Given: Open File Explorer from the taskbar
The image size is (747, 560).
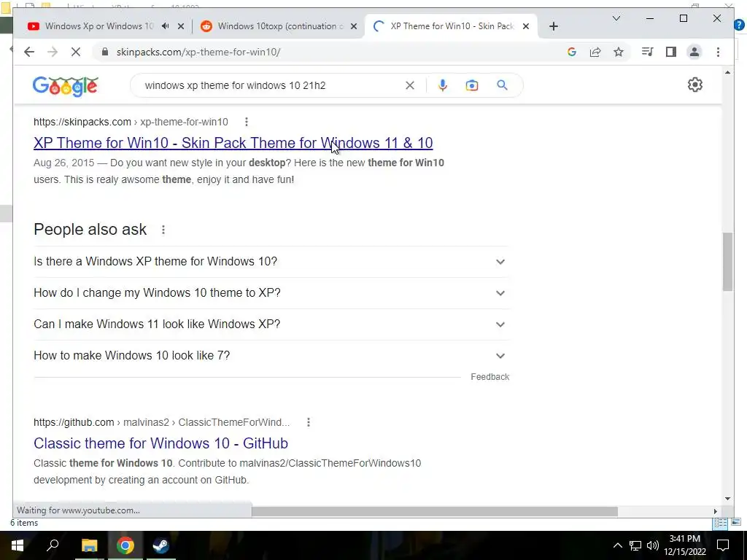Looking at the screenshot, I should click(x=89, y=545).
